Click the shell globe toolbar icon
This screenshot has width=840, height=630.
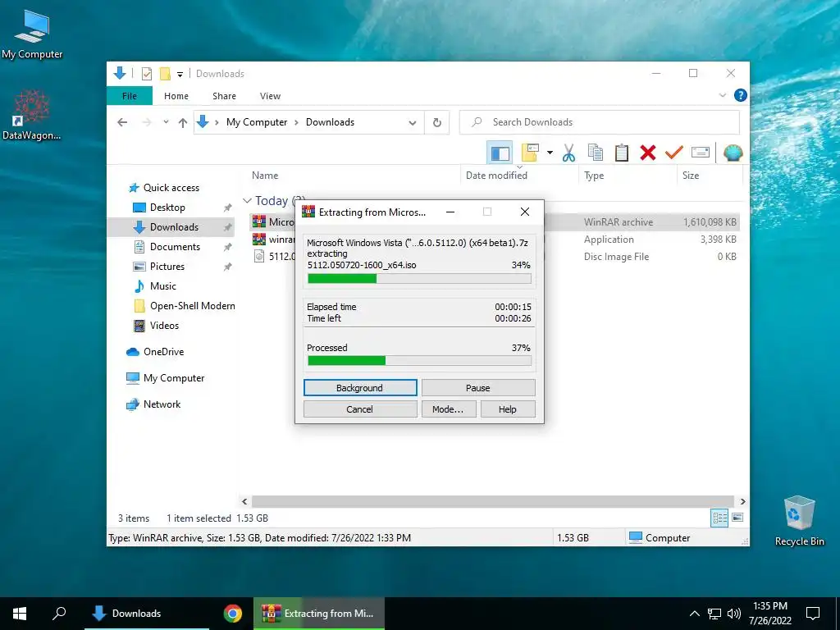click(733, 153)
